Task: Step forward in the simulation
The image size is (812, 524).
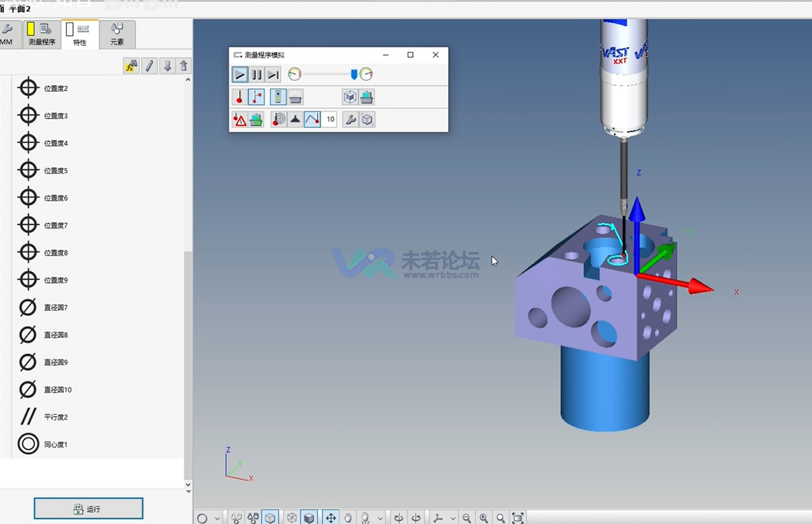Action: click(273, 74)
